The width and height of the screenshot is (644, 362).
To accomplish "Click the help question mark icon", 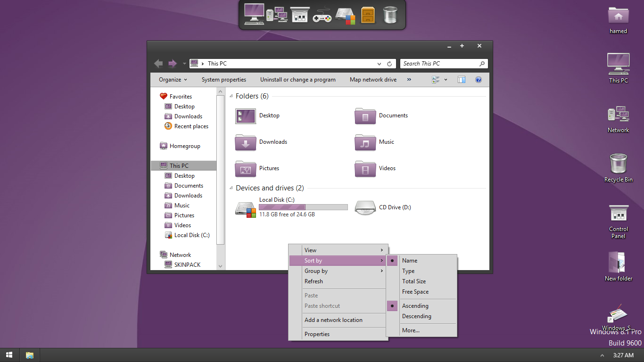I will 478,80.
